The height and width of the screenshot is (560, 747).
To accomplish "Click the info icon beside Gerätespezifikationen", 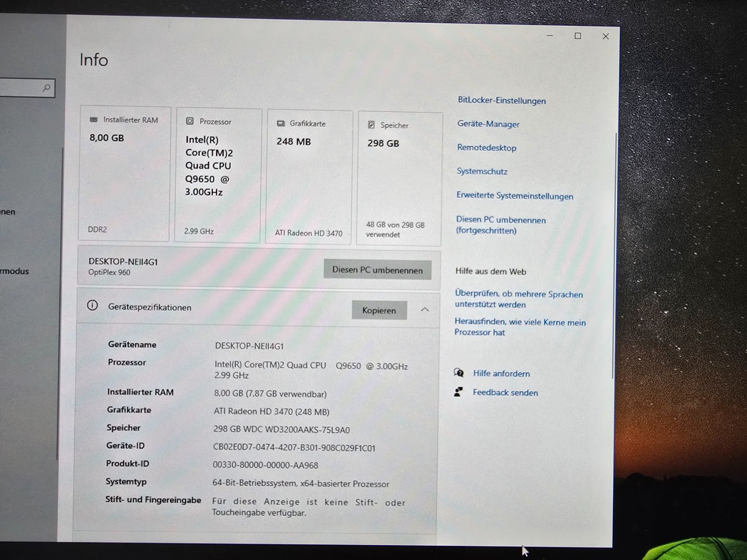I will pos(92,306).
